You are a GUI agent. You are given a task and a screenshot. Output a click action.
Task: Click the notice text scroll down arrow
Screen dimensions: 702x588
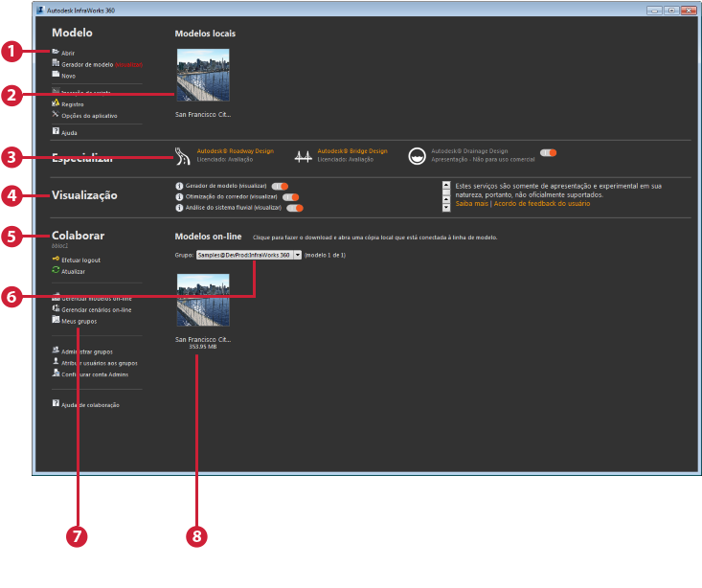[446, 208]
